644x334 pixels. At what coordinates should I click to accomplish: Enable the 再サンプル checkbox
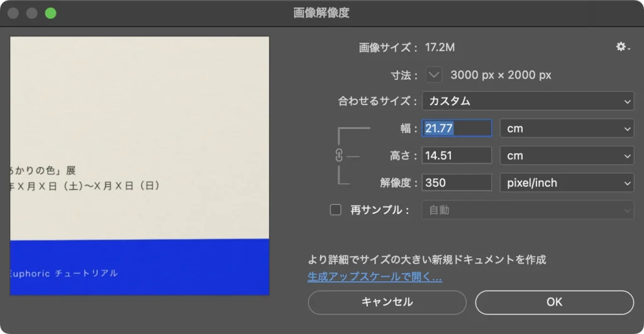point(336,210)
